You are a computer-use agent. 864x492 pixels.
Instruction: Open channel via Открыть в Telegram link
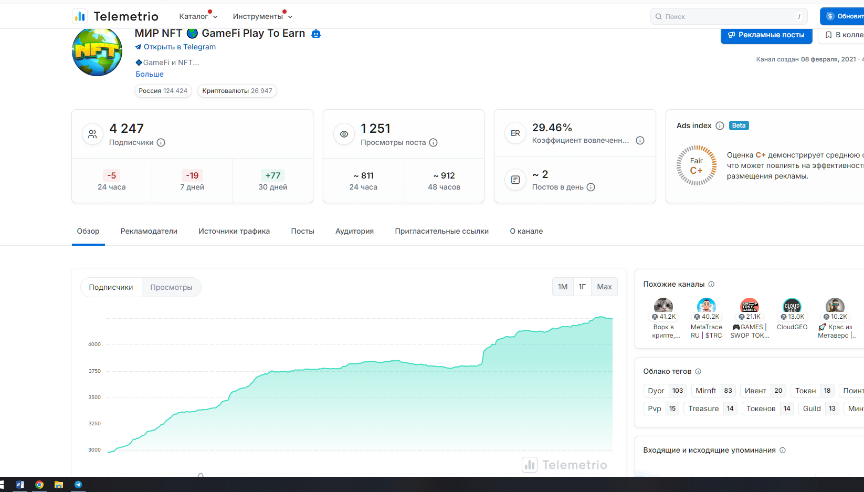click(175, 47)
